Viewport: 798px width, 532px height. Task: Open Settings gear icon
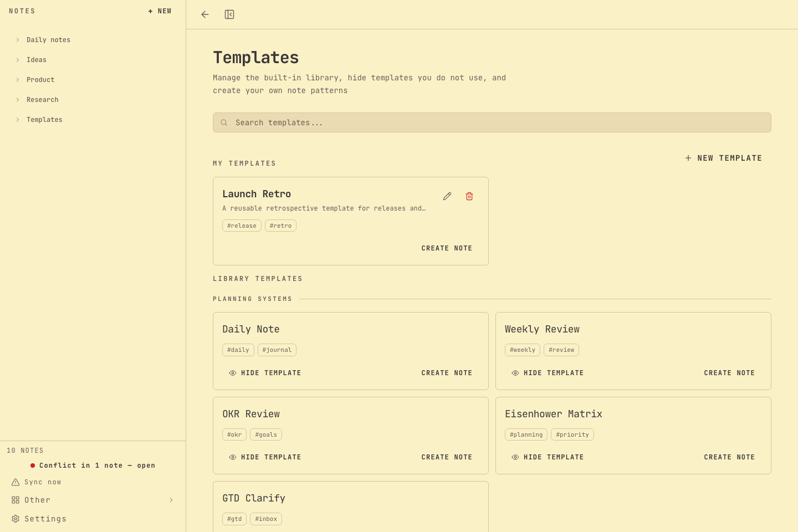pos(16,519)
